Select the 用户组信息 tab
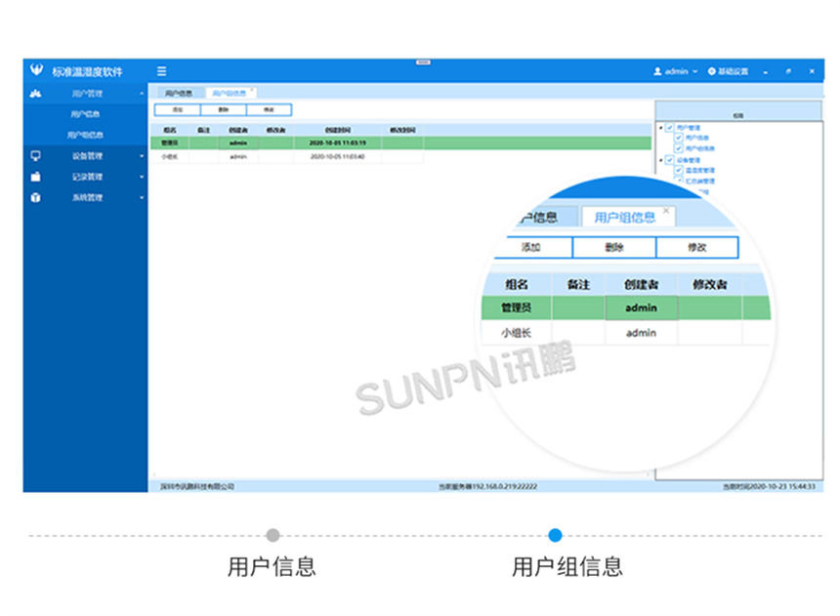The image size is (840, 616). click(230, 91)
